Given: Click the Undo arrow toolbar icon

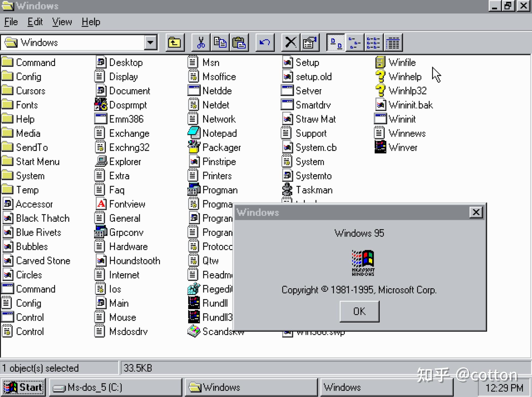Looking at the screenshot, I should [265, 42].
